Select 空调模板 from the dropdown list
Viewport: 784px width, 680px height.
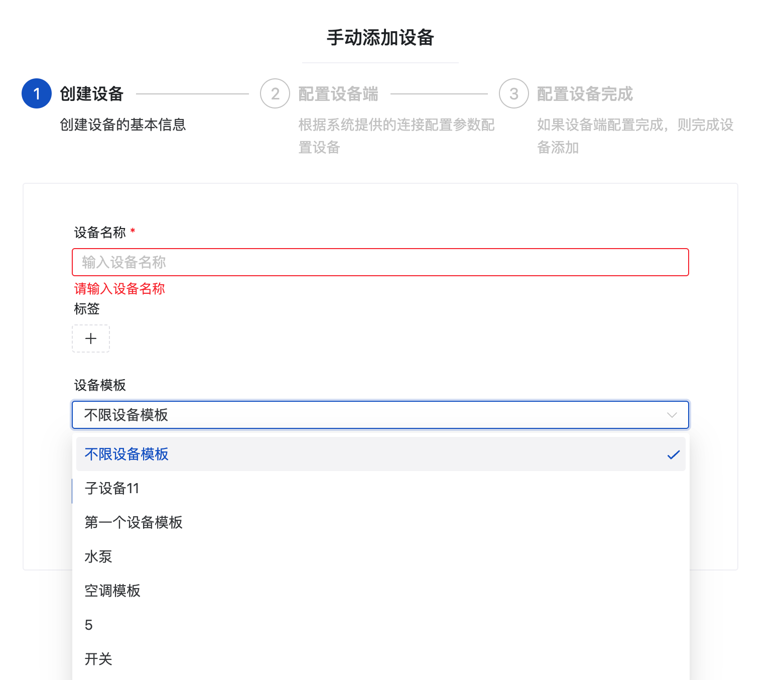[381, 591]
